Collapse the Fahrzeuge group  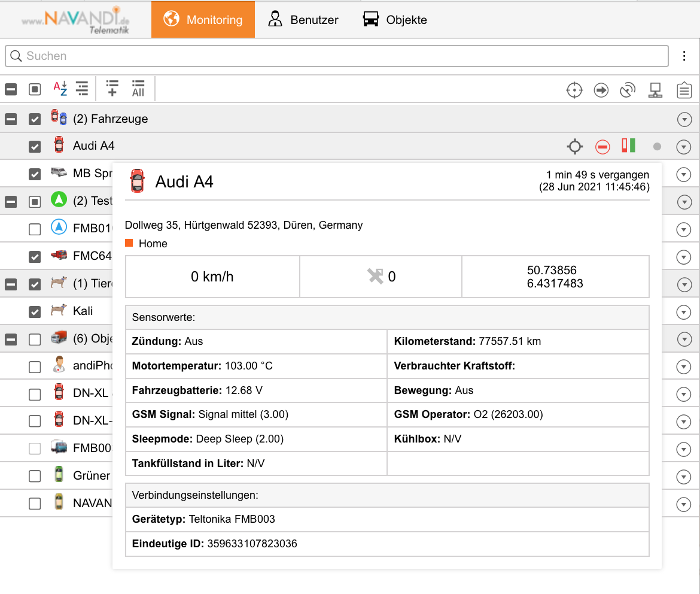pyautogui.click(x=11, y=119)
